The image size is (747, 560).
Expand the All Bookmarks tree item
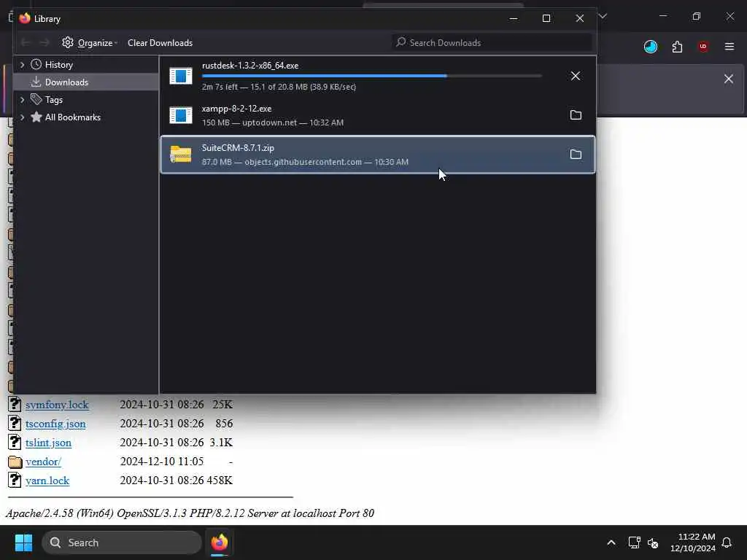click(22, 117)
